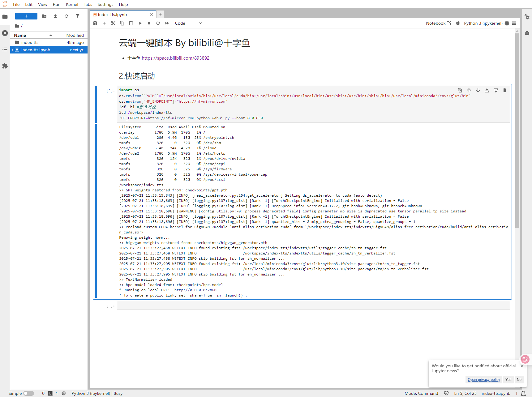Open local URL http://0.0.0.0:7860
Screen dimensions: 532x397
[195, 290]
